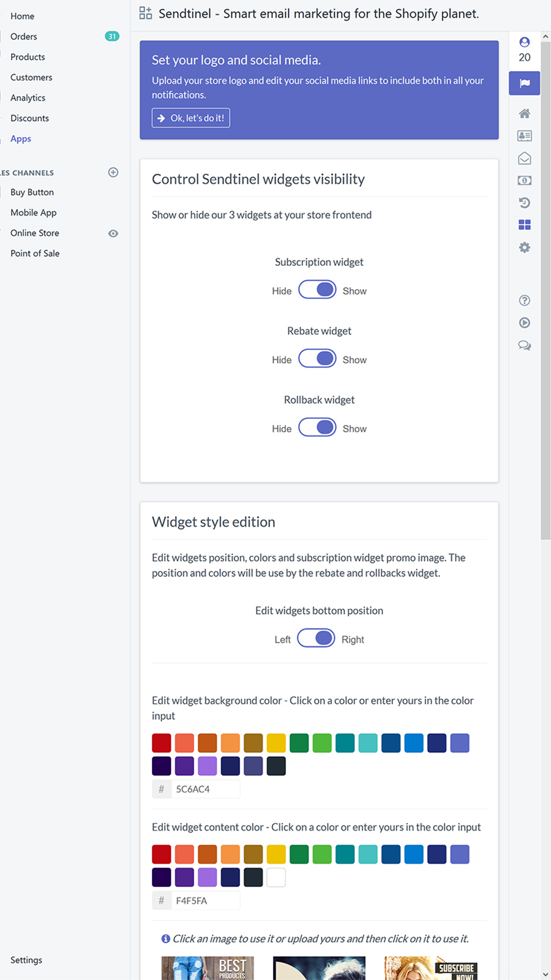
Task: Open Products in the Shopify menu
Action: 28,57
